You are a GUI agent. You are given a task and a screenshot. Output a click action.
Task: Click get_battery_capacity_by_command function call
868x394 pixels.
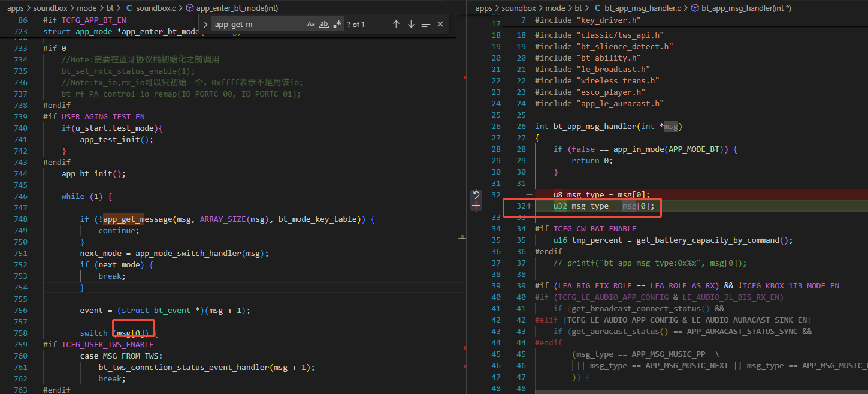click(x=707, y=240)
